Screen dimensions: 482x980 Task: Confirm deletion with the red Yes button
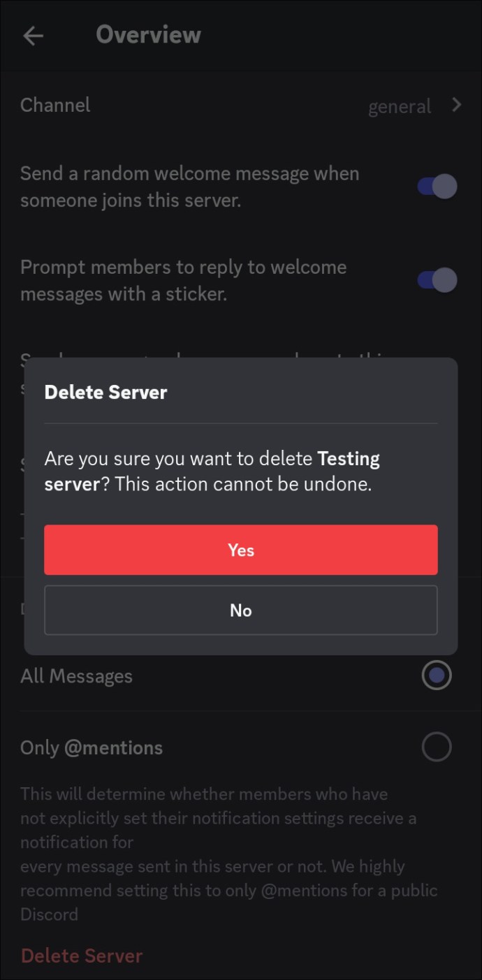241,550
